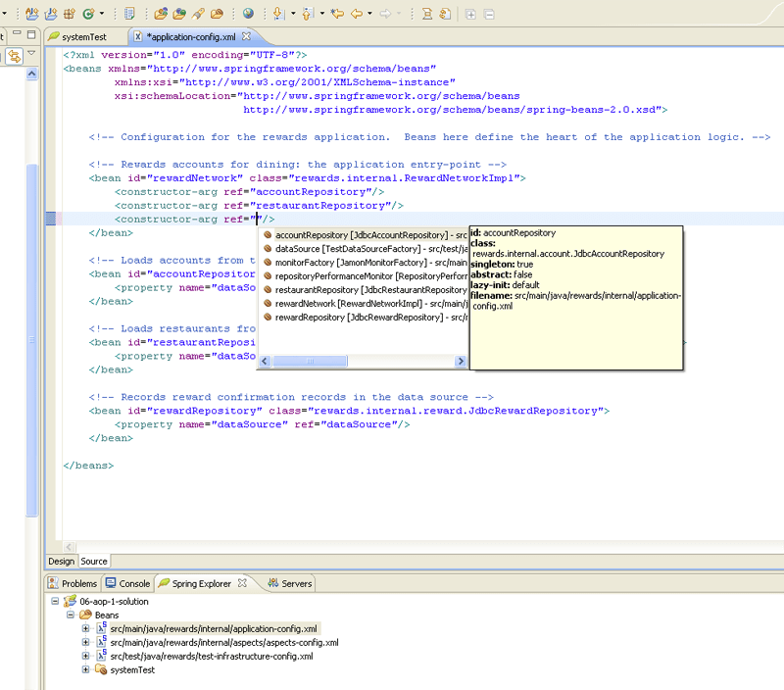The height and width of the screenshot is (690, 784).
Task: Click the Back navigation arrow
Action: pyautogui.click(x=356, y=14)
